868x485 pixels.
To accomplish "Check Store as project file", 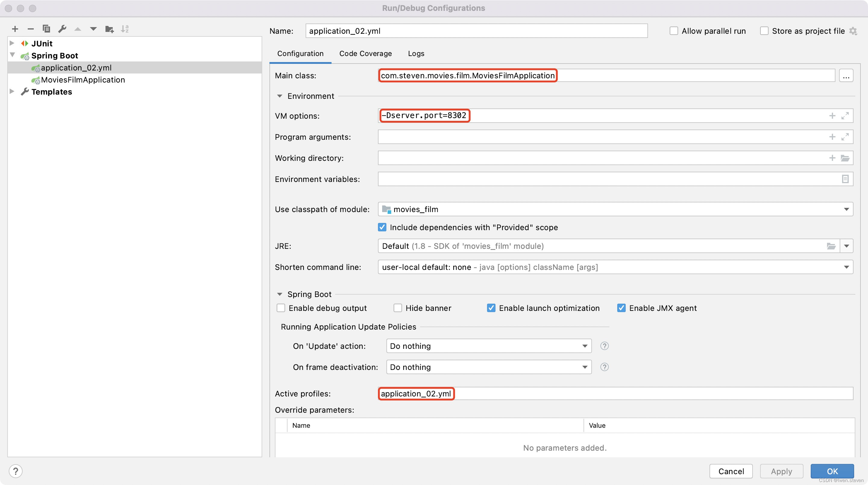I will pos(764,31).
